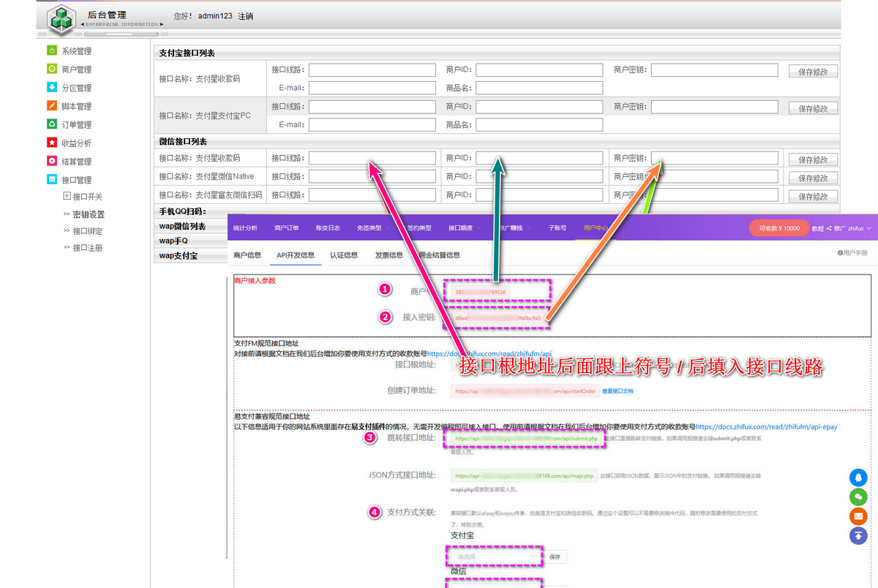The image size is (878, 588).
Task: Open the 支付宝 请选择 dropdown
Action: coord(495,557)
